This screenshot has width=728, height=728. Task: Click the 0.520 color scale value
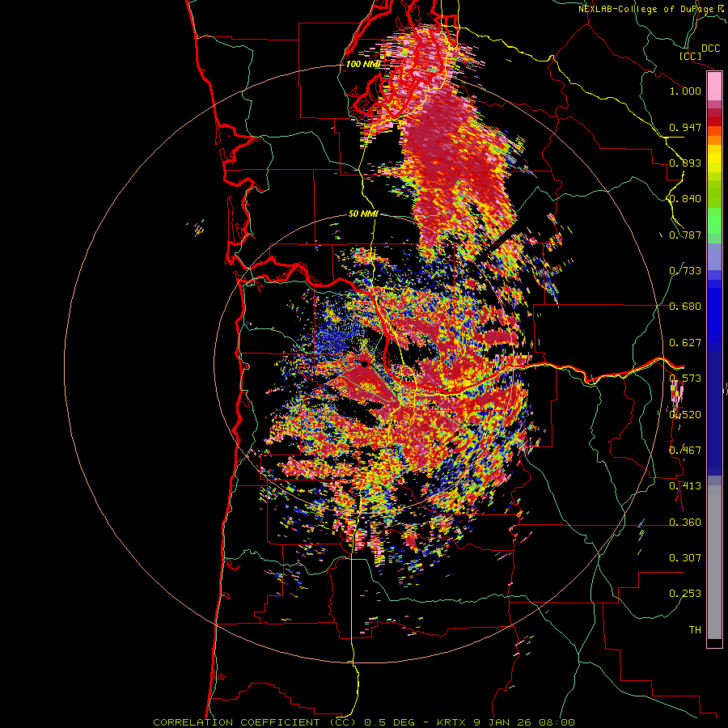point(685,415)
